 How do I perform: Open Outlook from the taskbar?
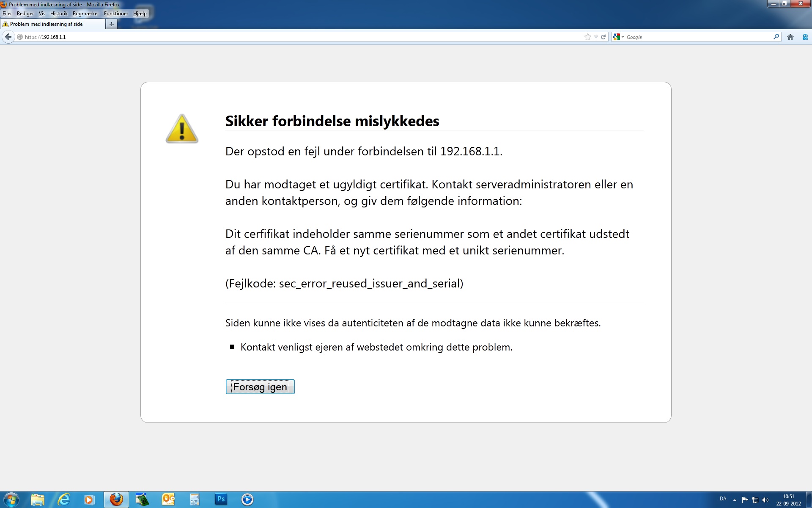click(x=168, y=500)
